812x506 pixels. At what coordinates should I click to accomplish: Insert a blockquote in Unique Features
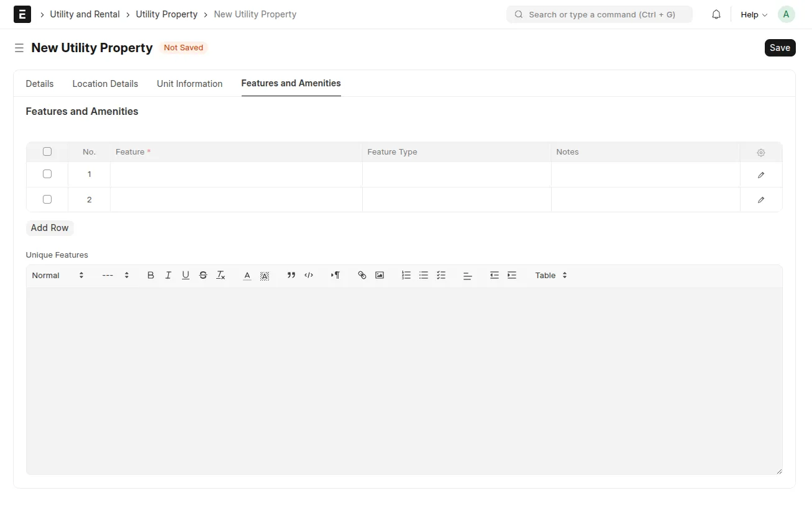[x=291, y=275]
